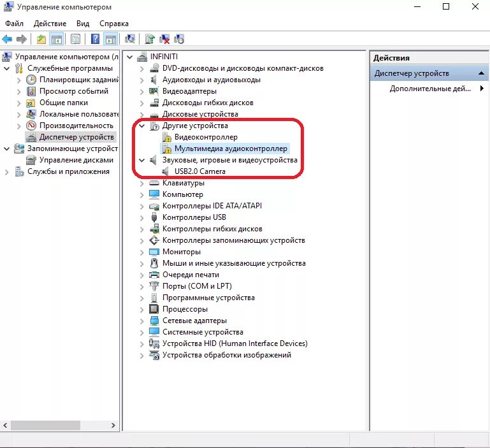
Task: Click the Порты (COM и LPT) icon
Action: [x=154, y=286]
